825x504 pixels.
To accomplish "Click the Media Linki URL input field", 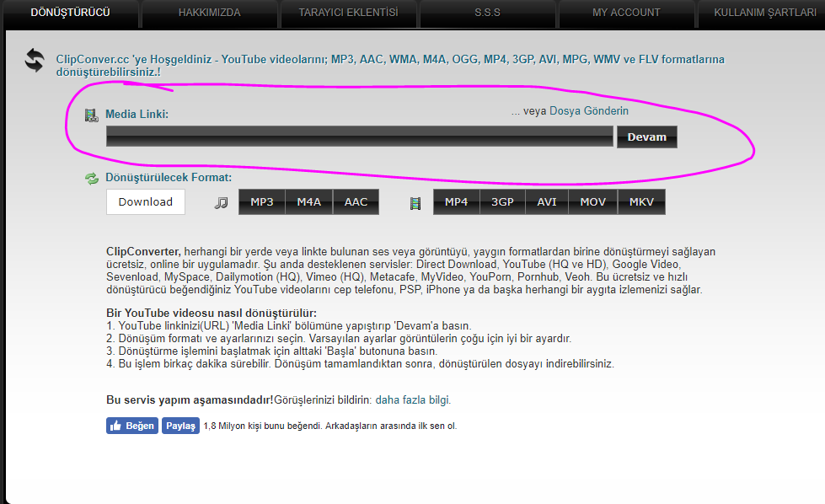I will (x=360, y=137).
